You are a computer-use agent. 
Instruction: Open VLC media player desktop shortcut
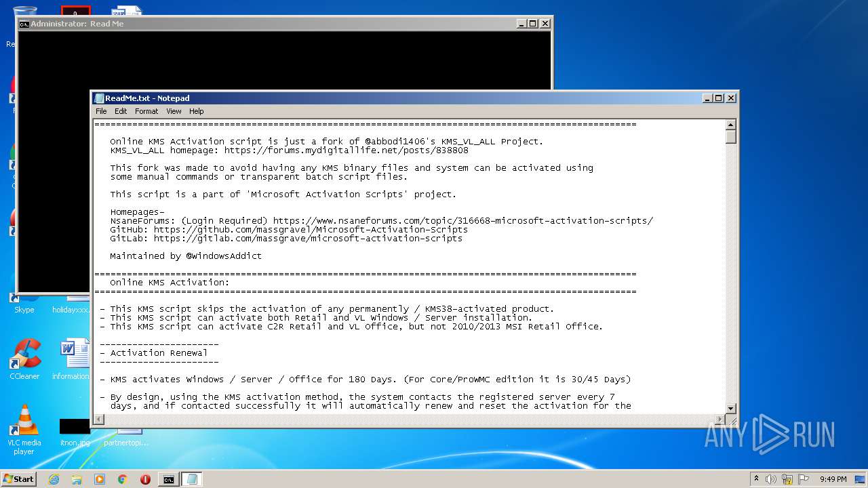pos(24,430)
